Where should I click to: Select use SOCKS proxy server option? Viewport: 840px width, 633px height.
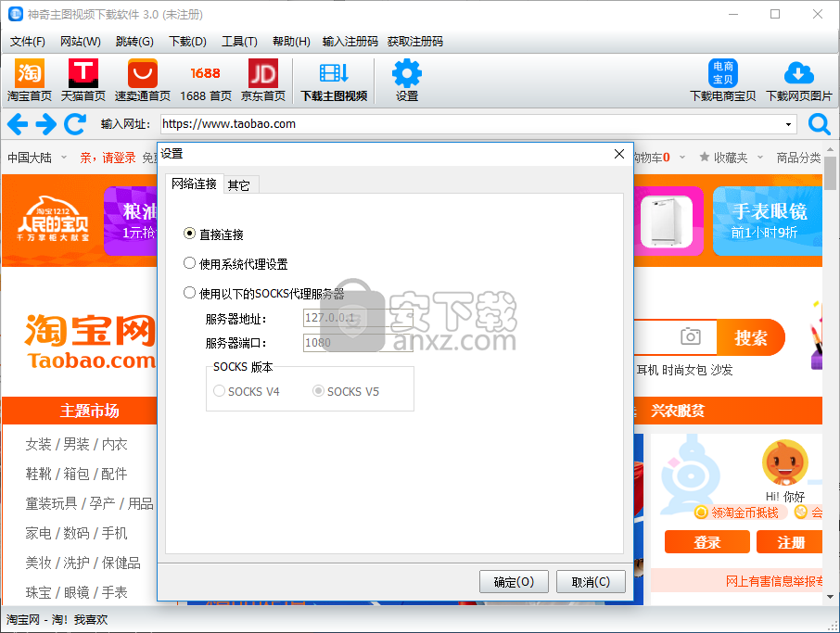[189, 292]
